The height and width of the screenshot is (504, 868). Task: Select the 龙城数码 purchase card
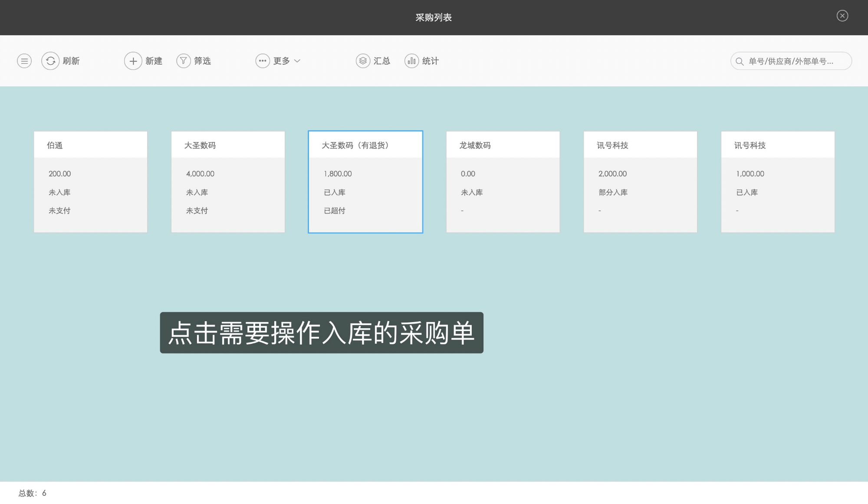click(502, 181)
